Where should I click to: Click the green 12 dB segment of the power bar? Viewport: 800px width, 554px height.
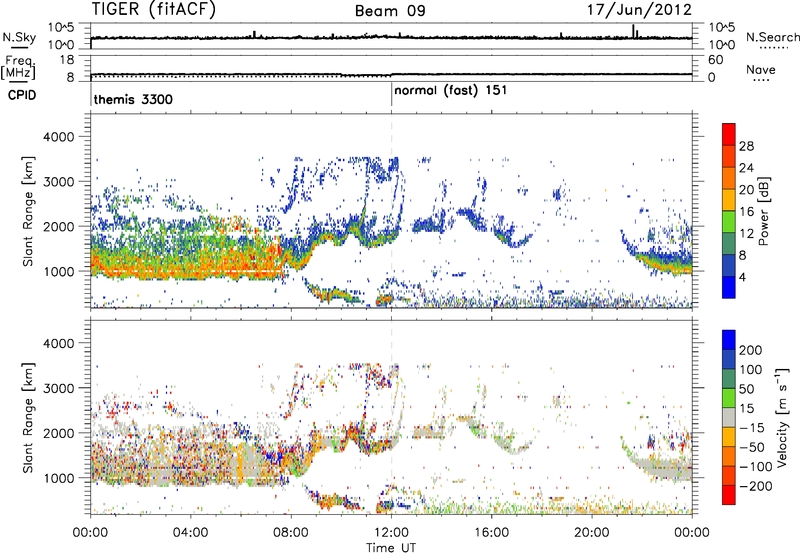pos(729,222)
